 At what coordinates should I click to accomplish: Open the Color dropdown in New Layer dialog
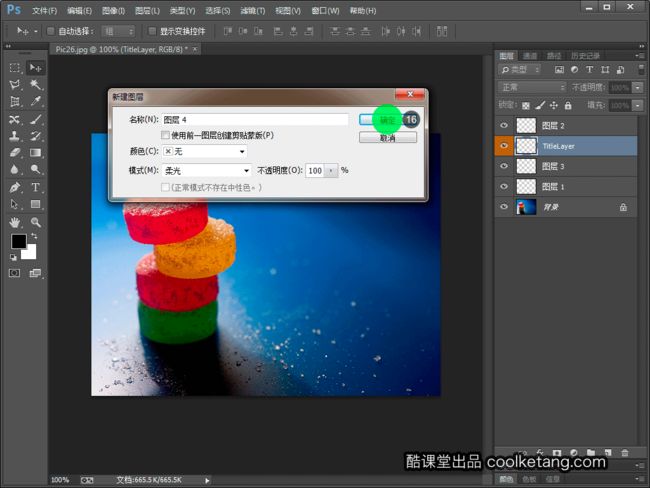coord(205,151)
